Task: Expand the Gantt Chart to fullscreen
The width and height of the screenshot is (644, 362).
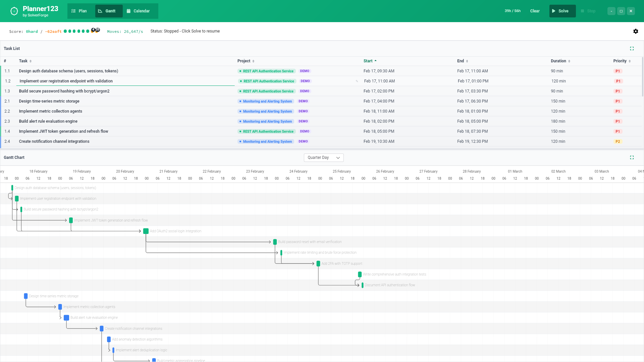Action: (x=632, y=157)
